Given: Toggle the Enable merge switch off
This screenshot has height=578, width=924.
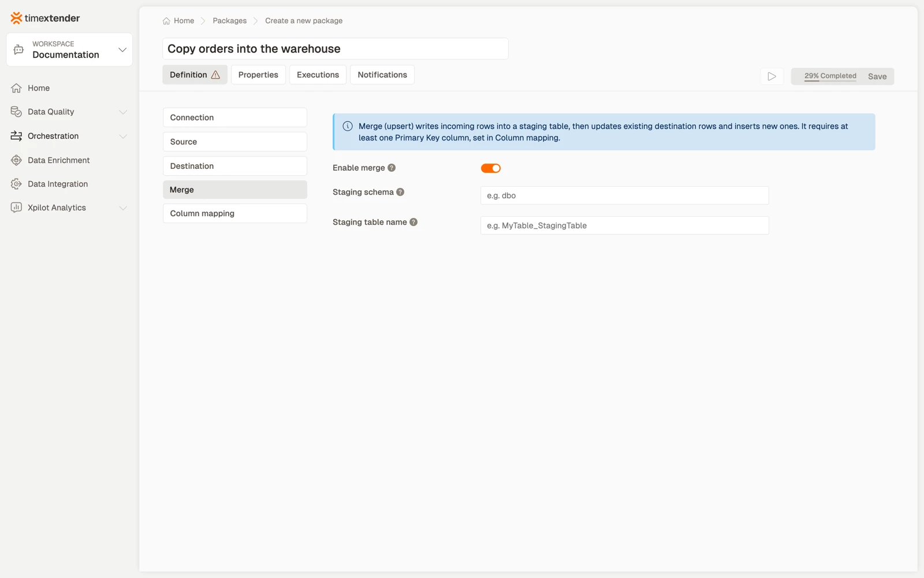Looking at the screenshot, I should pyautogui.click(x=491, y=168).
